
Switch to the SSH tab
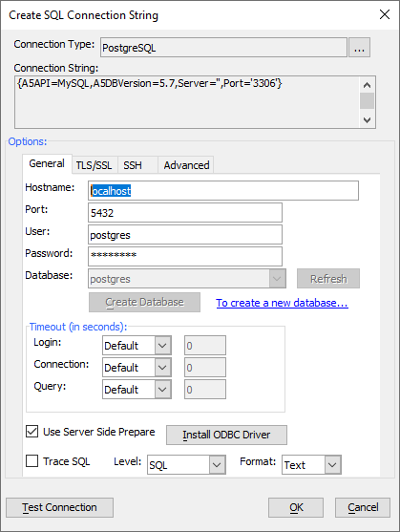click(133, 165)
